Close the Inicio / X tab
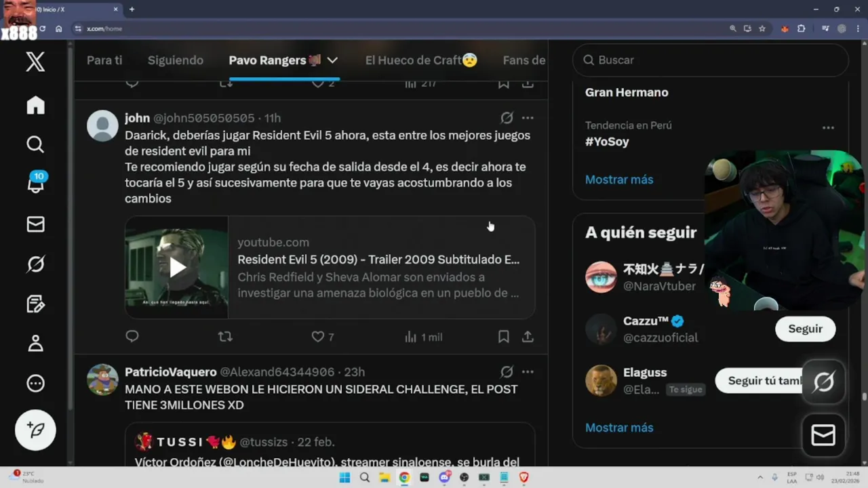This screenshot has height=488, width=868. pos(115,9)
